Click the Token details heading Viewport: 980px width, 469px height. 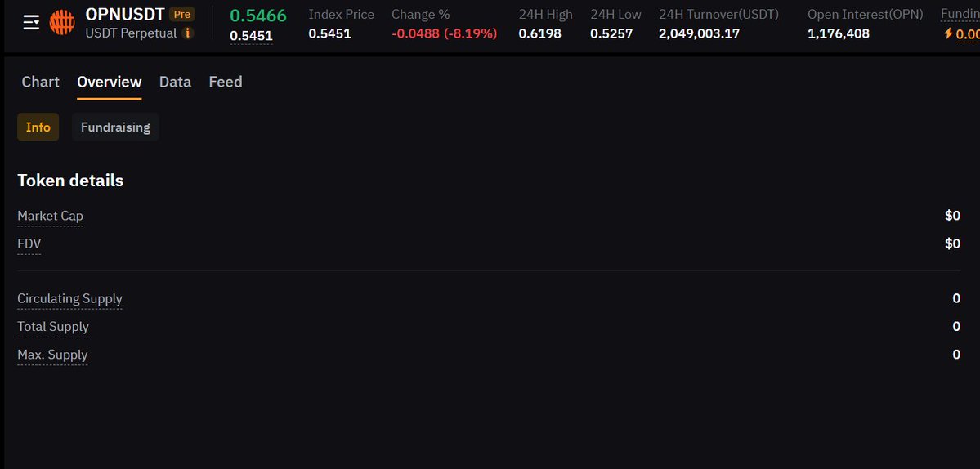pos(70,181)
